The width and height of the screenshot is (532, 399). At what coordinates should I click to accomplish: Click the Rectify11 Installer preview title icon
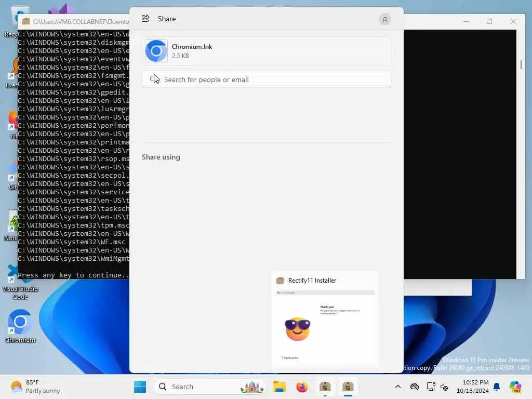(280, 281)
